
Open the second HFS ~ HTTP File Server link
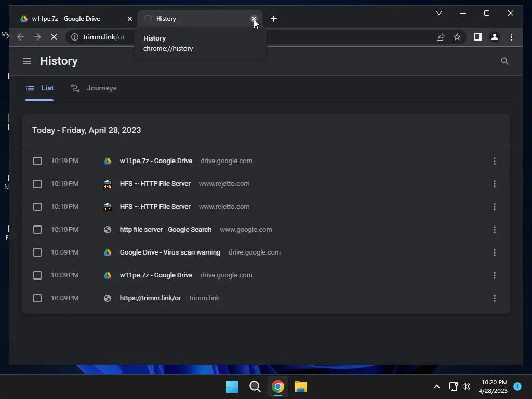[155, 207]
